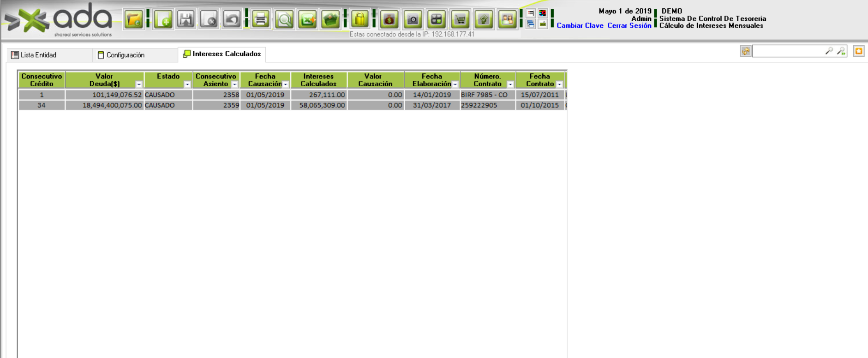Open the Configuración tab
Screen dimensions: 868x358
pos(125,55)
